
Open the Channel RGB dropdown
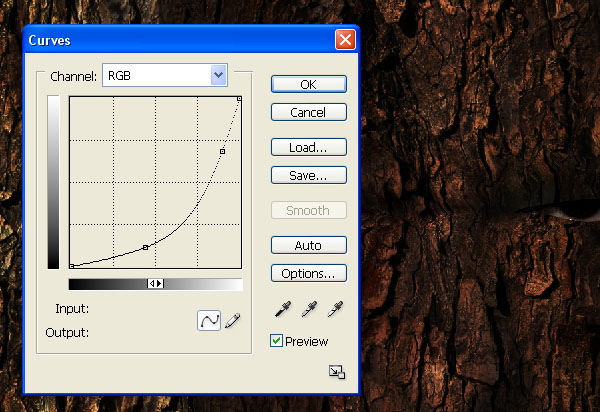click(x=165, y=75)
